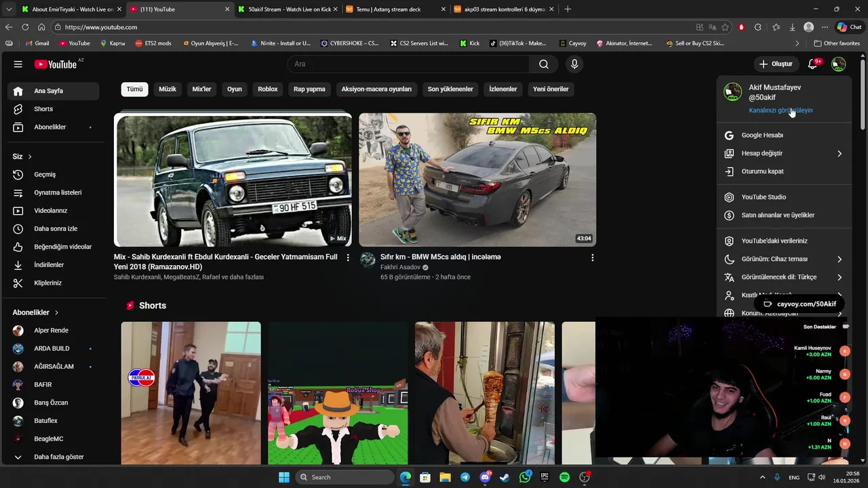Viewport: 868px width, 488px height.
Task: Open Telegram from the taskbar
Action: [465, 477]
